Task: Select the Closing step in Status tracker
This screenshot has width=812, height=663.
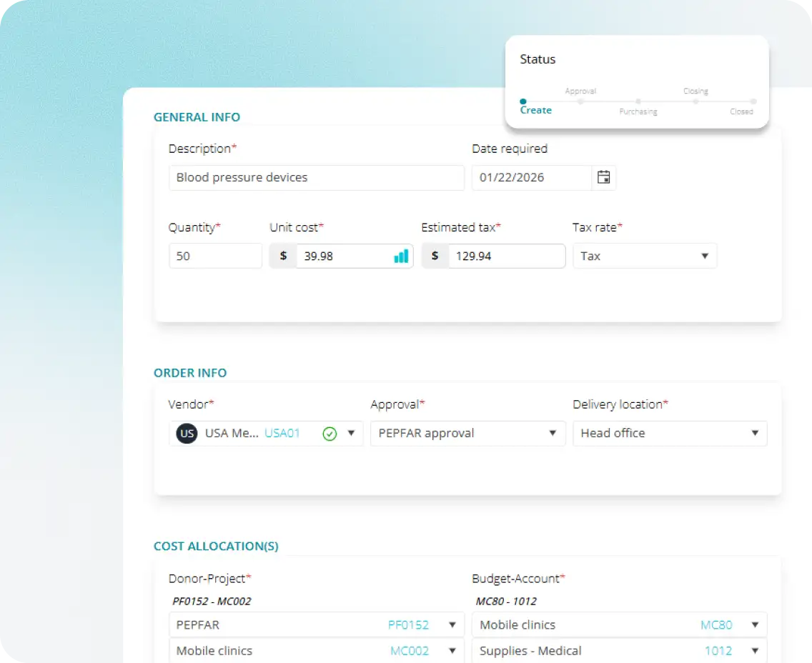Action: click(695, 91)
